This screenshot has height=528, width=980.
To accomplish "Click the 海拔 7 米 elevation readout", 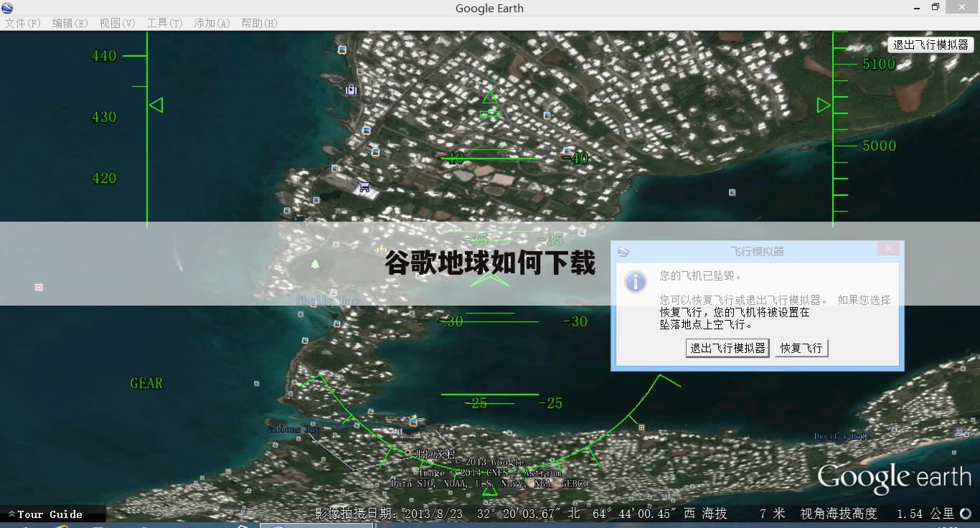I will pos(744,514).
